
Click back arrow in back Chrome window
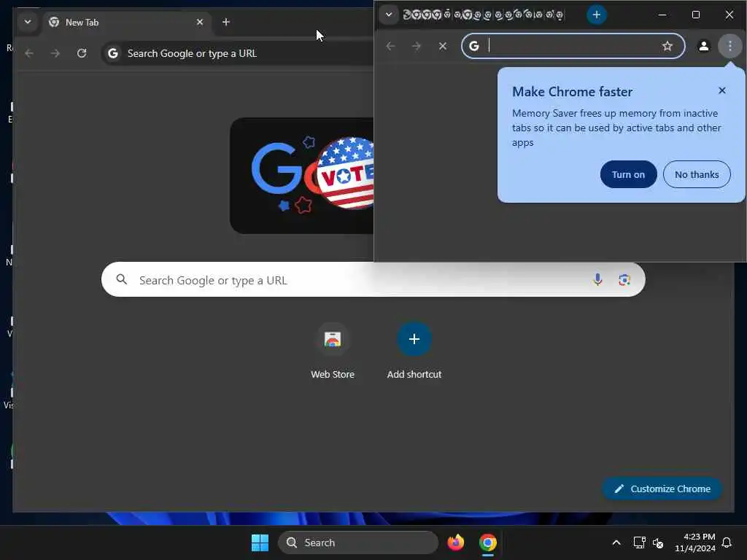click(29, 53)
